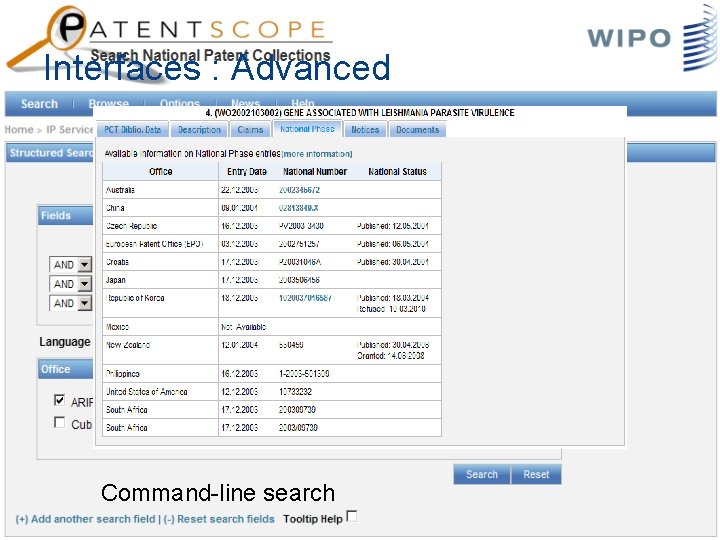Image resolution: width=720 pixels, height=540 pixels.
Task: Click the Office column header
Action: [x=161, y=171]
